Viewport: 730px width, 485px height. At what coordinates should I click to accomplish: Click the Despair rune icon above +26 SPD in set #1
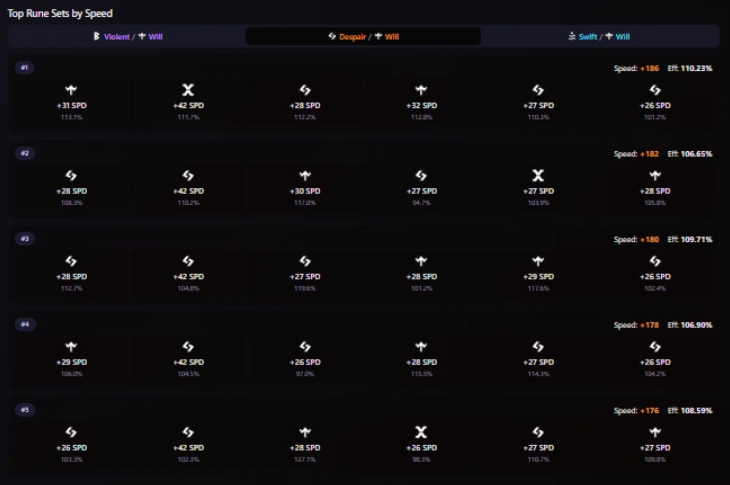point(655,90)
